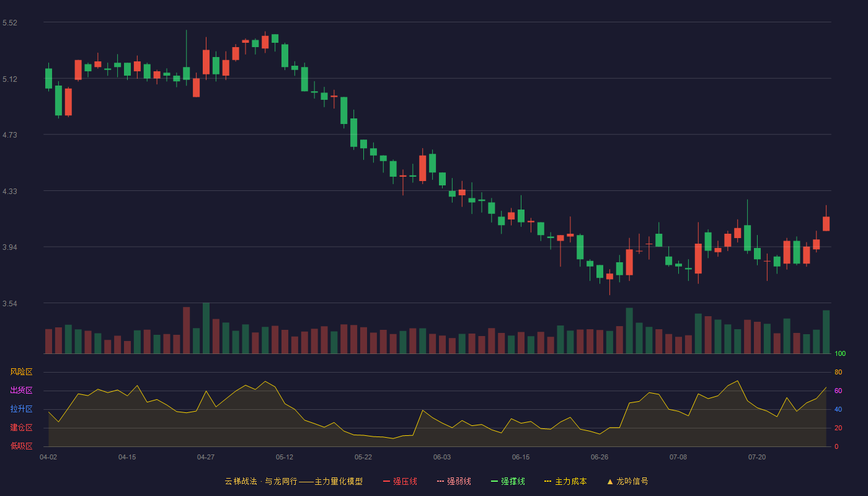Select the 拉升区 zone label
This screenshot has width=868, height=496.
click(21, 409)
